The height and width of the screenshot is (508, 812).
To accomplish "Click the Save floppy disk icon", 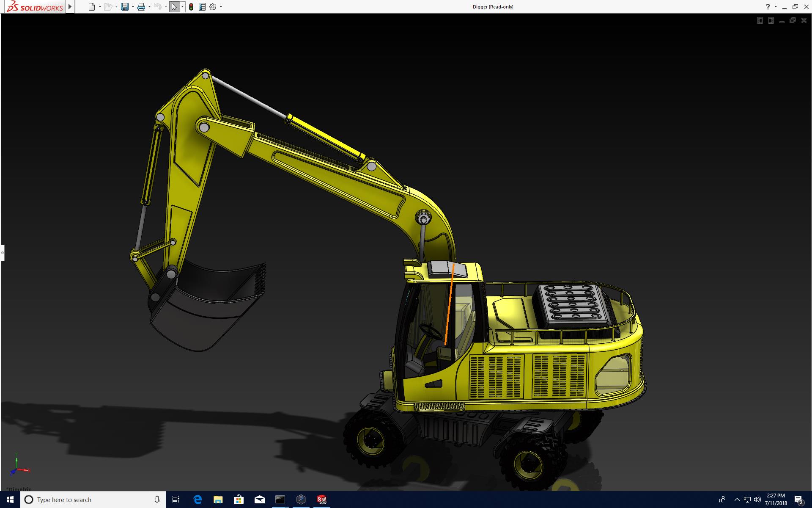I will click(x=124, y=7).
